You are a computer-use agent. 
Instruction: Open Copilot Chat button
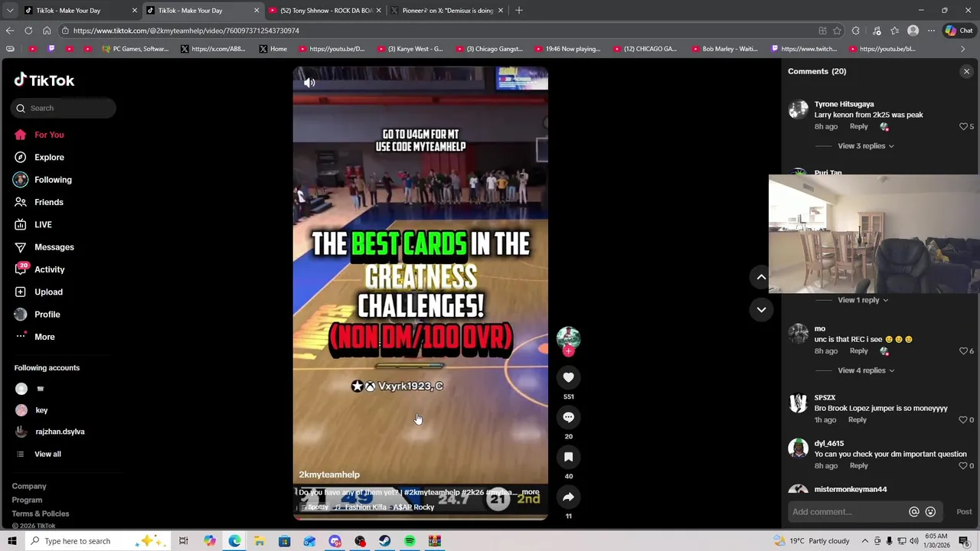(959, 31)
